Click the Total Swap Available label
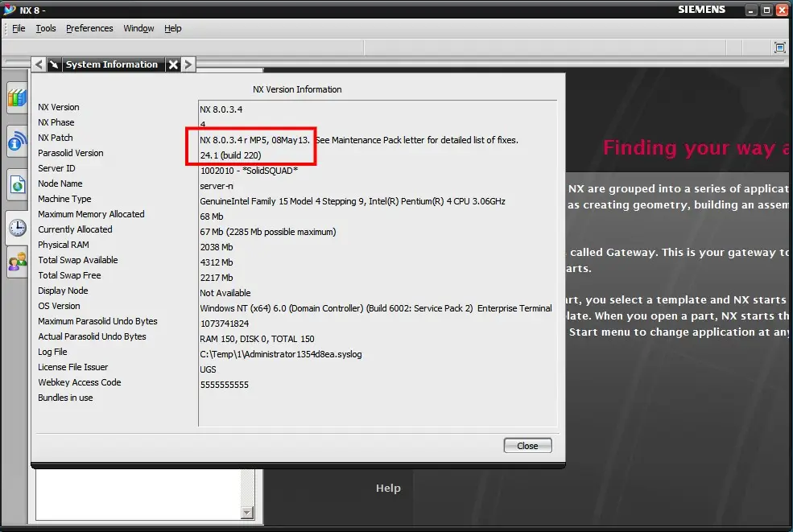793x532 pixels. pos(78,260)
